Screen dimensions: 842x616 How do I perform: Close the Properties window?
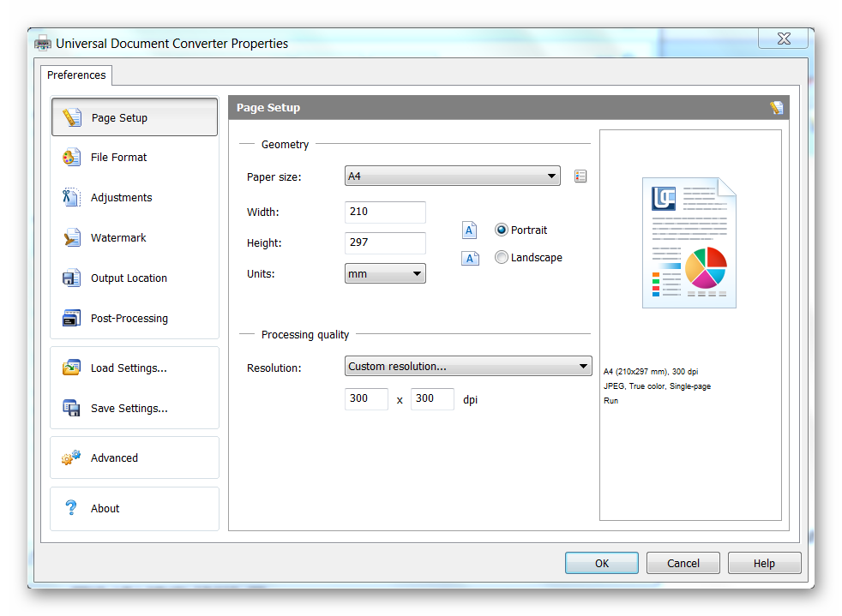784,39
